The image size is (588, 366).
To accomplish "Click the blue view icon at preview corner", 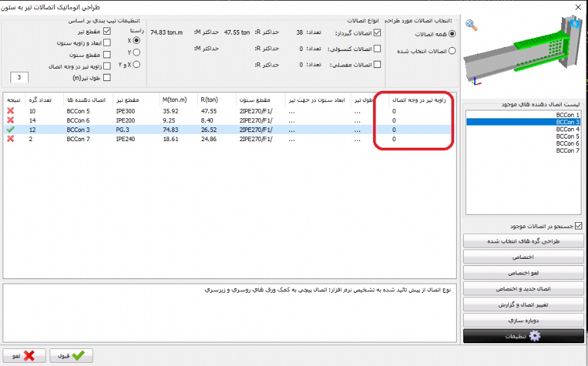I will [576, 24].
